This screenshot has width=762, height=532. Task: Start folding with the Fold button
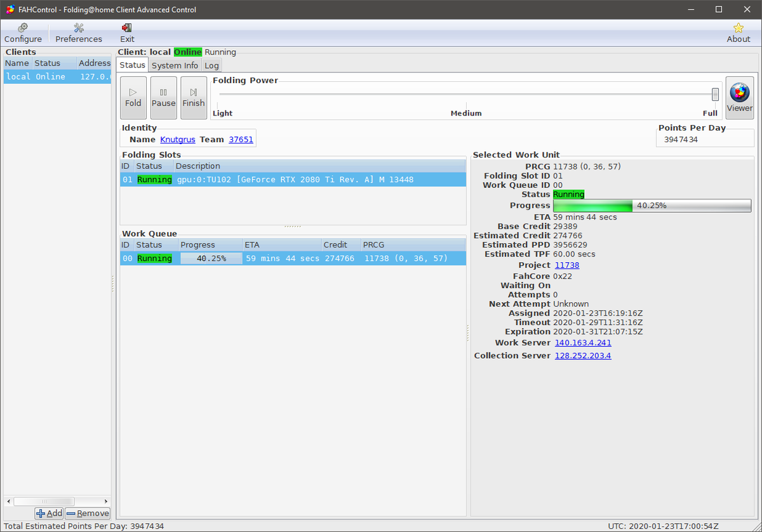click(x=133, y=98)
